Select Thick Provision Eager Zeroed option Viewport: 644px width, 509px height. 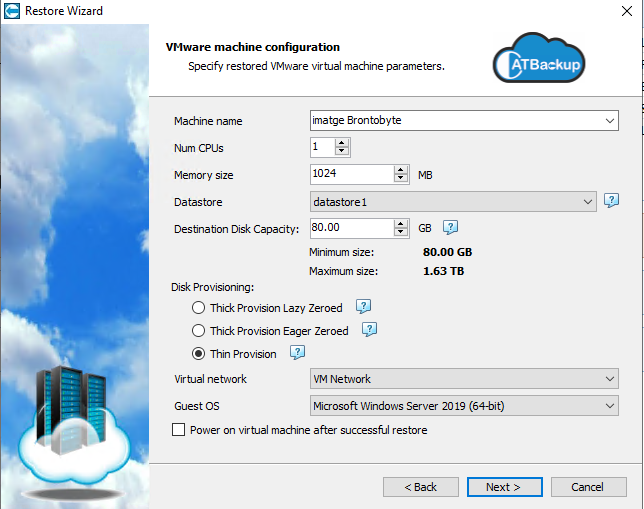(x=198, y=331)
